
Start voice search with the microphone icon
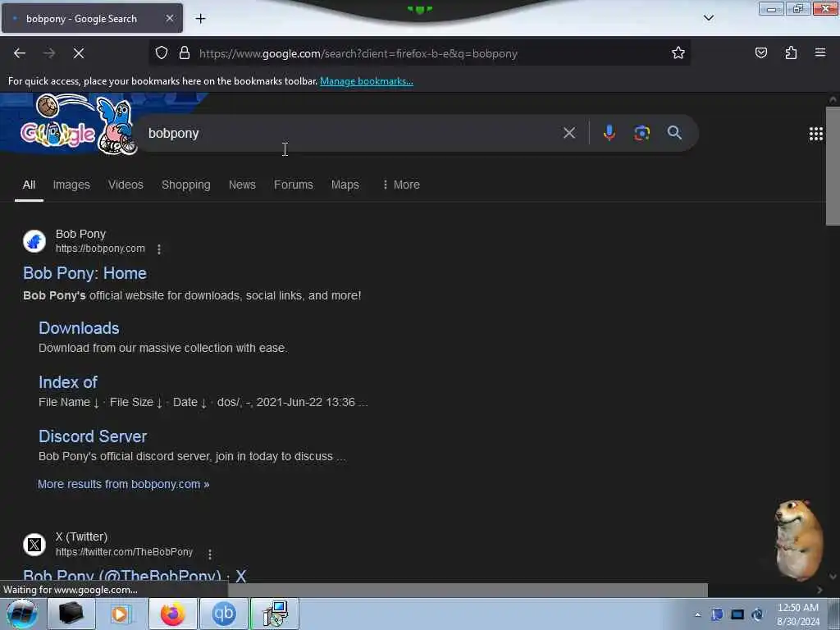pos(609,133)
